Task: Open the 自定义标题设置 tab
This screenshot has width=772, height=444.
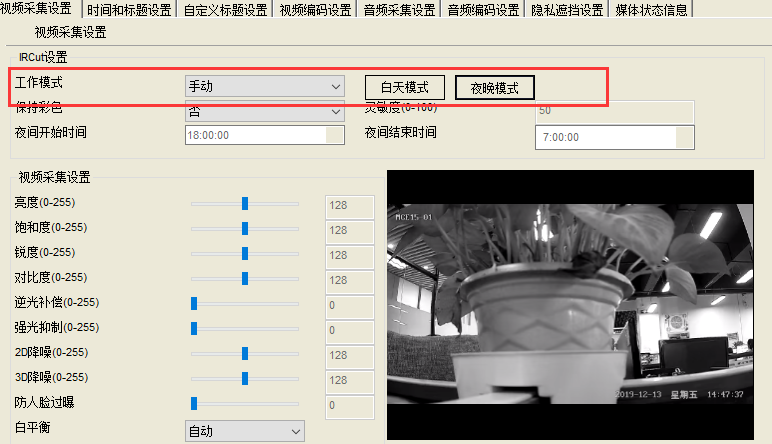Action: 225,9
